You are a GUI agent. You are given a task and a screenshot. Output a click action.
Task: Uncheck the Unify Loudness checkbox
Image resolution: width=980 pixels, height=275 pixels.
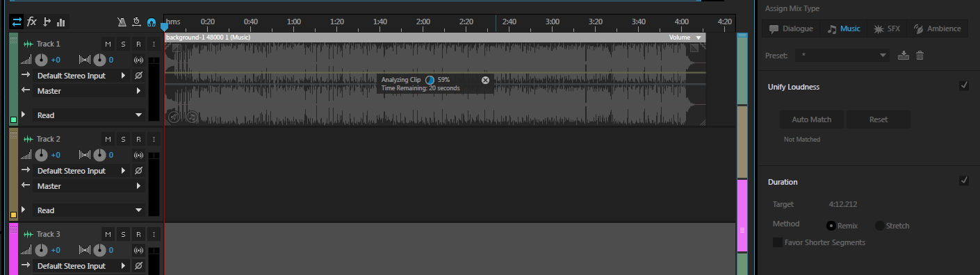coord(963,85)
